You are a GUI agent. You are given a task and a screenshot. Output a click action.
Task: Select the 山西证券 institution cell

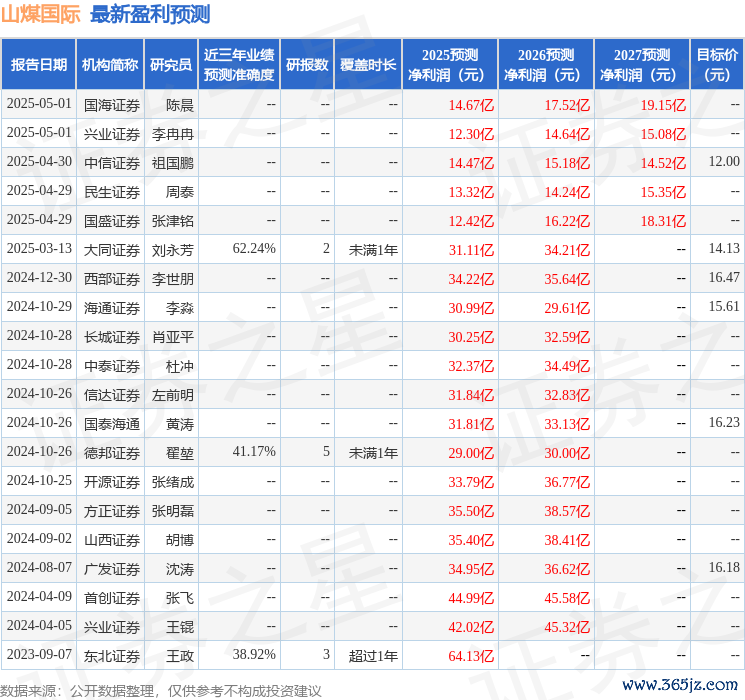pyautogui.click(x=112, y=540)
